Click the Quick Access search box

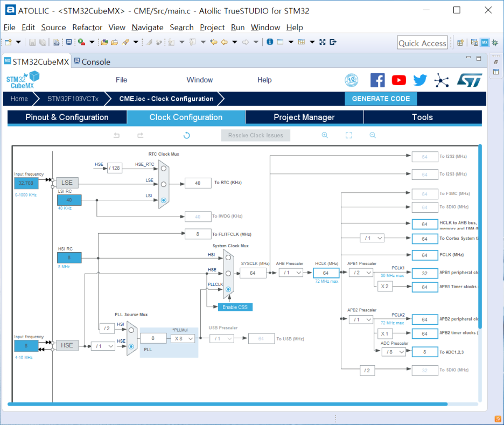pyautogui.click(x=422, y=43)
